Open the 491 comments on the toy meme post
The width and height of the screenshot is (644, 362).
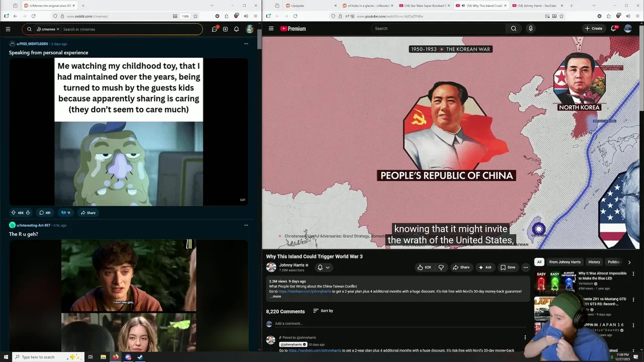(x=45, y=213)
